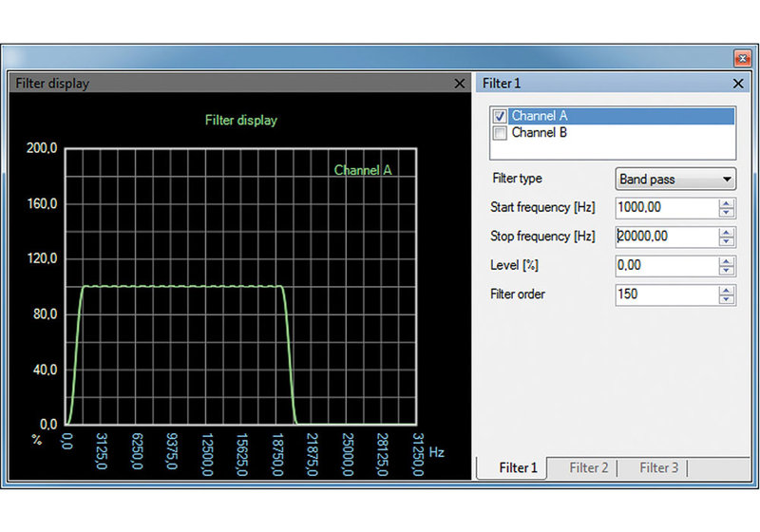The image size is (760, 532).
Task: Click the 3125,0 x-axis frequency label
Action: [102, 451]
